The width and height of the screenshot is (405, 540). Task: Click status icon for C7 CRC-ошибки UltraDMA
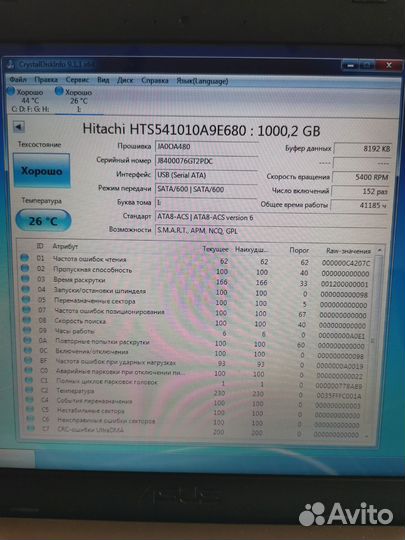point(31,428)
